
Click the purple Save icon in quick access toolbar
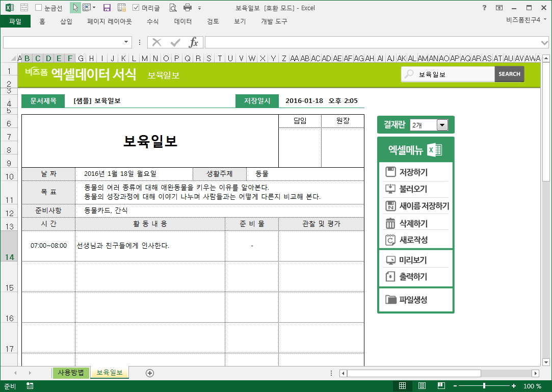(x=107, y=8)
